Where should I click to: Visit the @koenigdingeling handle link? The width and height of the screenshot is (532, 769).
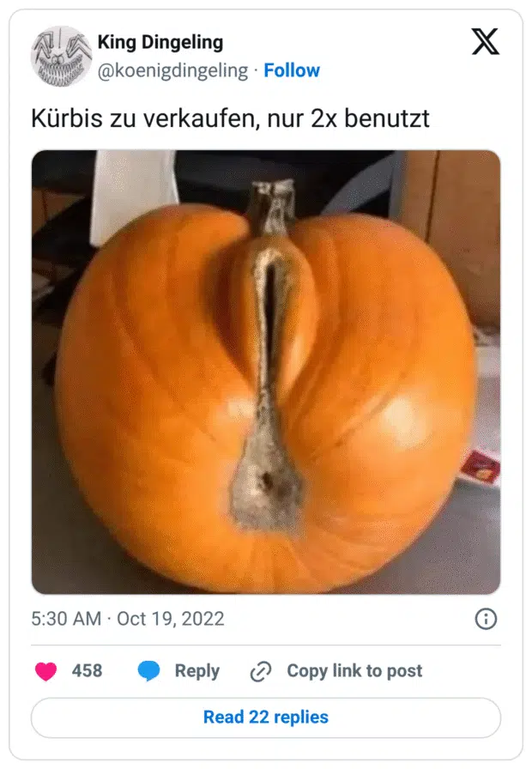172,70
